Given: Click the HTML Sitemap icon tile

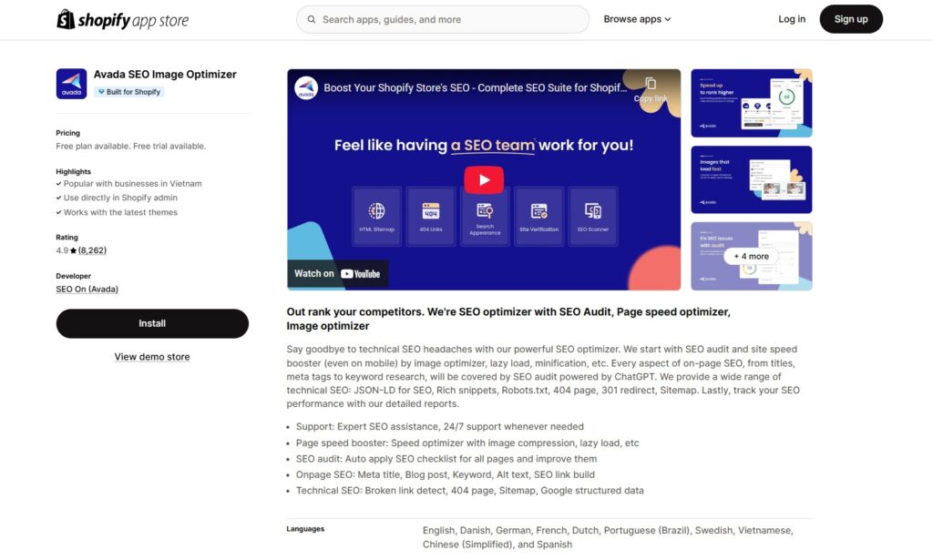Looking at the screenshot, I should point(376,217).
